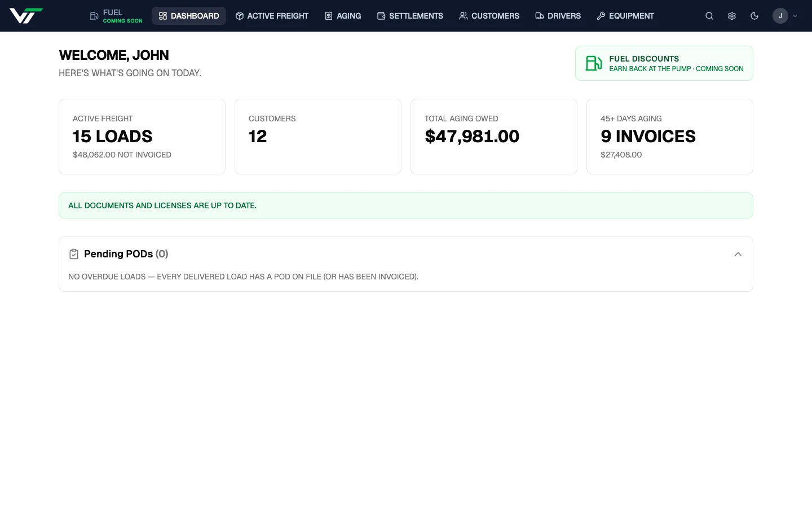Click the Dashboard grid icon
The image size is (812, 508).
pos(163,16)
